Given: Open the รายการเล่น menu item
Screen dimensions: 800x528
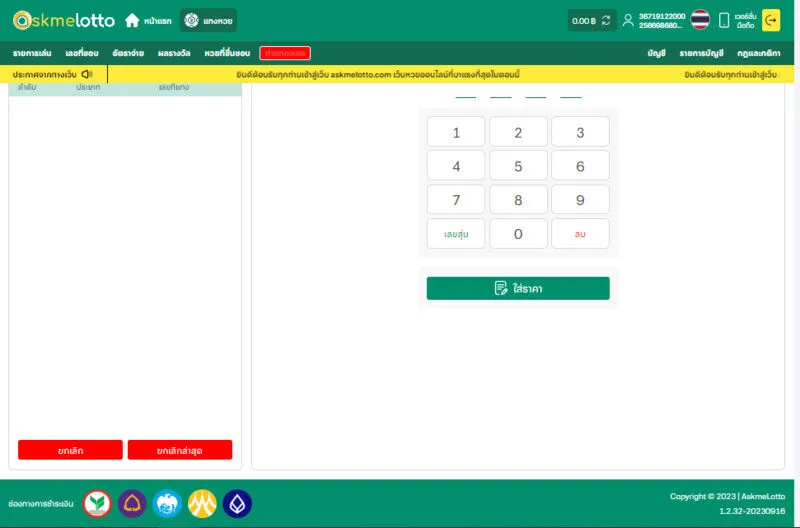Looking at the screenshot, I should [x=33, y=53].
